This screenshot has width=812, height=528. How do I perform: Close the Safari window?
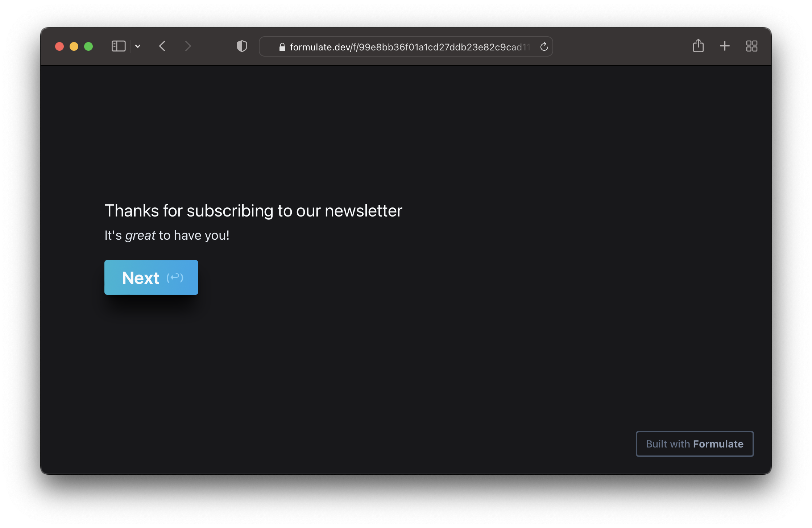click(x=59, y=46)
